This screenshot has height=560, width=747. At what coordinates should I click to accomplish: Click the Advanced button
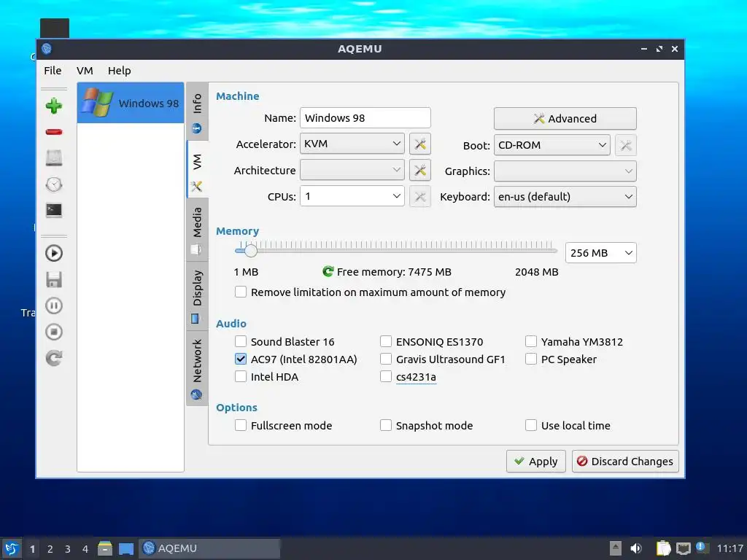[565, 119]
